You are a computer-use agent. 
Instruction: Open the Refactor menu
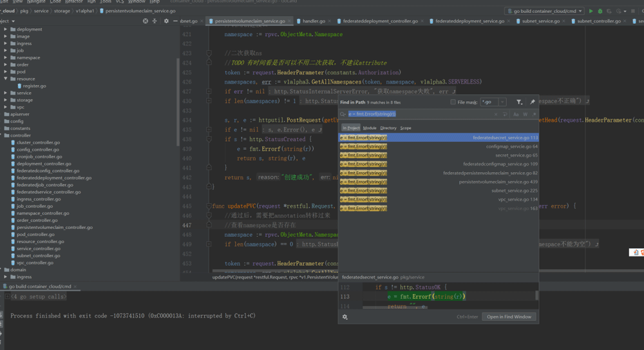74,2
